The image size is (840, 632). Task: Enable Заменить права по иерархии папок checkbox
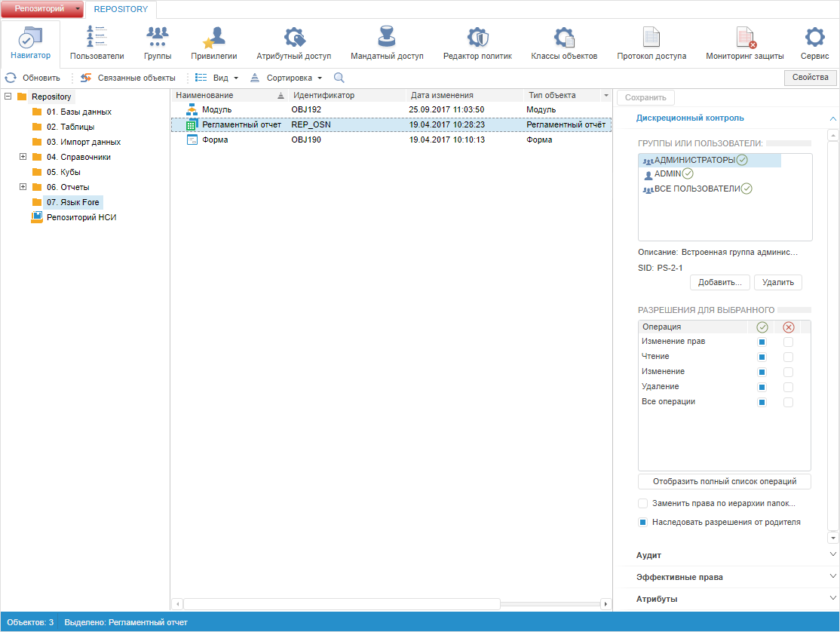[x=643, y=504]
